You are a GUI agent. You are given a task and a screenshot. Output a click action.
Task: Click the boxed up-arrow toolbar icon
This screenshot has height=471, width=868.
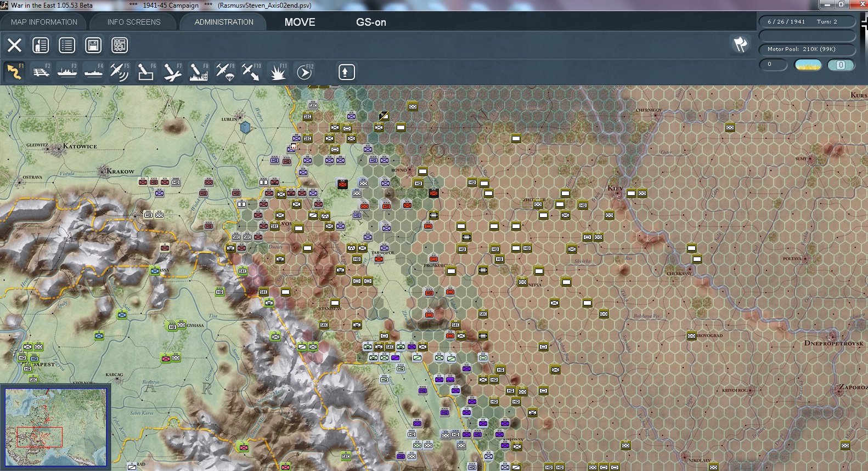(x=346, y=72)
